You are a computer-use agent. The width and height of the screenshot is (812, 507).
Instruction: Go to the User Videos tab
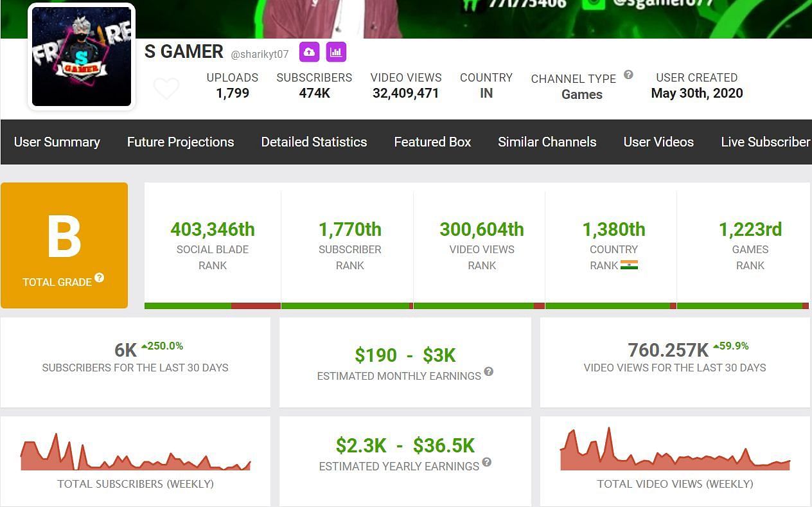[658, 142]
